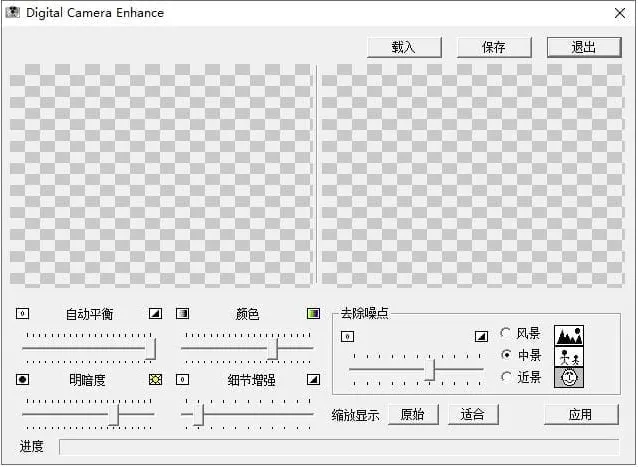Click the grayscale icon left of 颜色
Image resolution: width=638 pixels, height=467 pixels.
click(183, 314)
